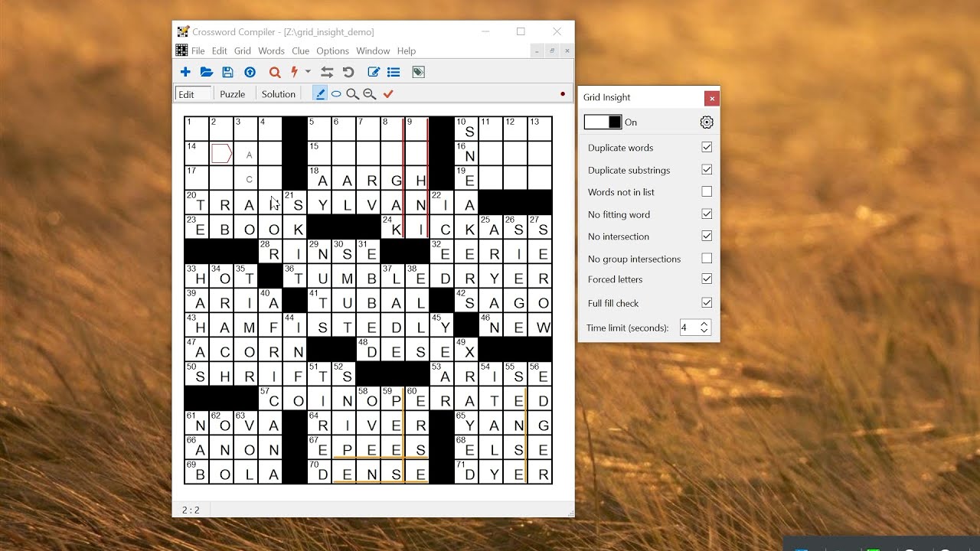The width and height of the screenshot is (980, 551).
Task: Select the ellipse shape tool
Action: click(x=336, y=93)
